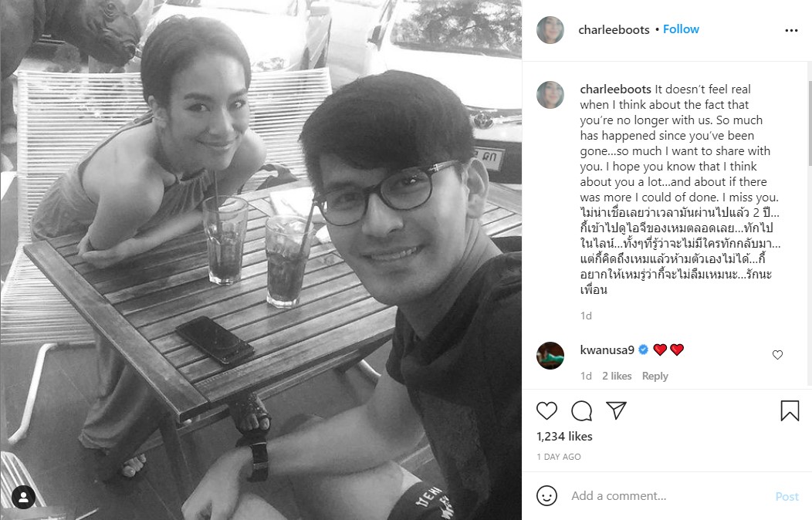
Task: Open charleeboots profile from header username
Action: [614, 30]
